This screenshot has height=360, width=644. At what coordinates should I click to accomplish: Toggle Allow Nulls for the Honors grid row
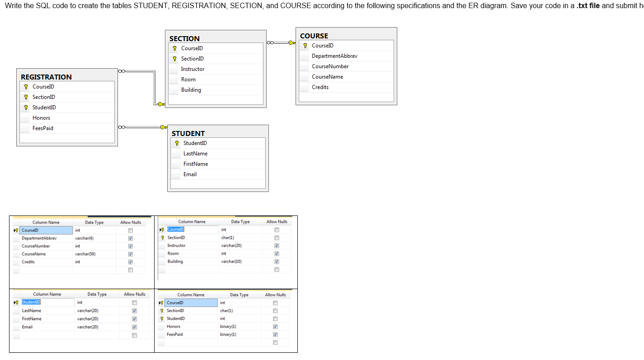(x=275, y=327)
